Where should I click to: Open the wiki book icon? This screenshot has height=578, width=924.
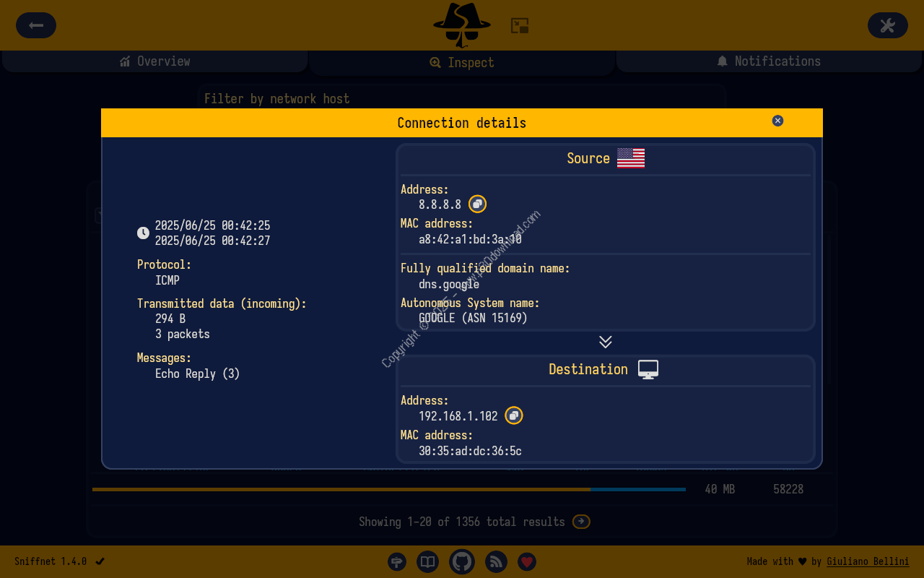tap(428, 561)
